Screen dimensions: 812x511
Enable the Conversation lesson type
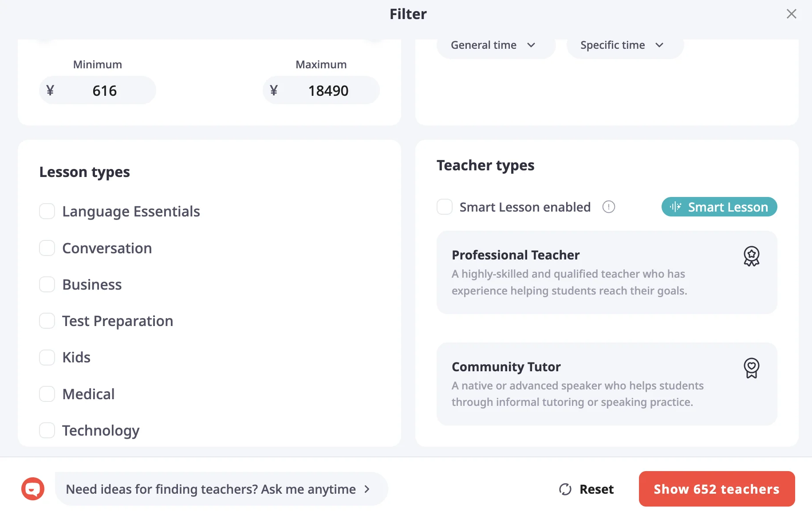coord(47,248)
